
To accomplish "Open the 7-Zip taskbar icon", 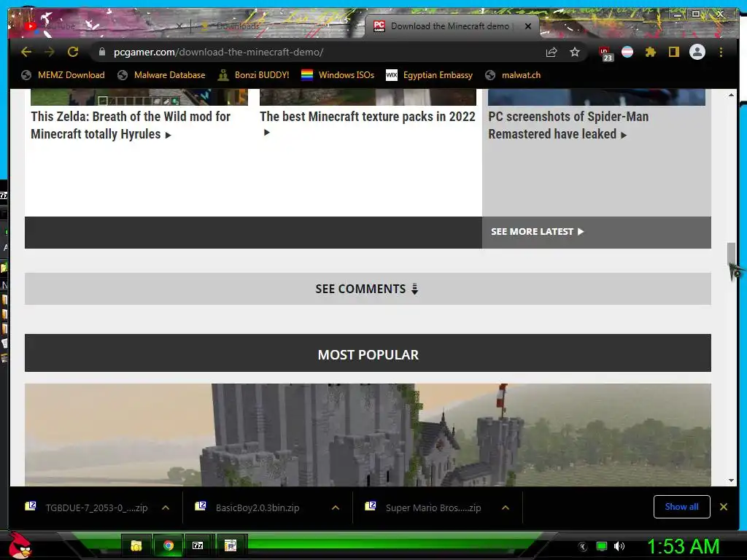I will [198, 545].
